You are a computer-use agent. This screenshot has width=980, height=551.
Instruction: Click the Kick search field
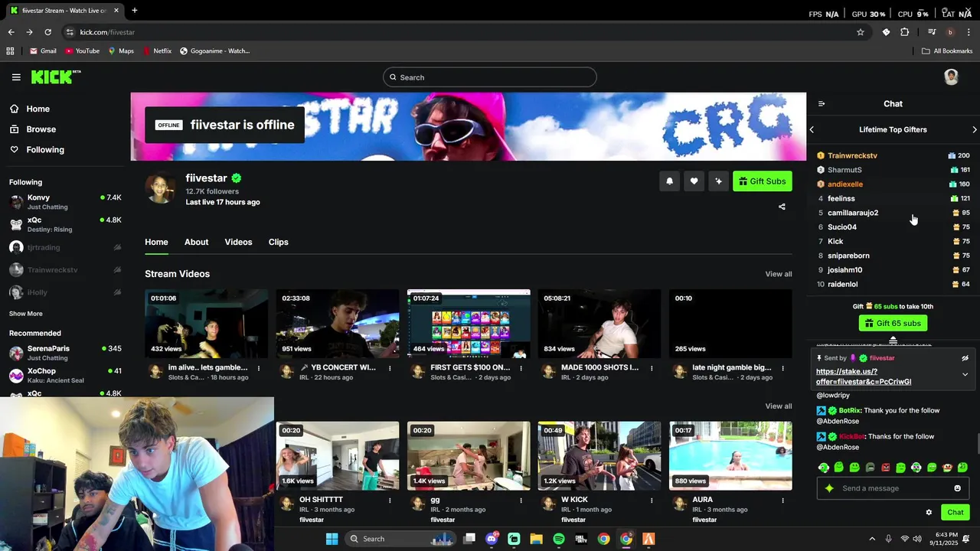pos(490,77)
